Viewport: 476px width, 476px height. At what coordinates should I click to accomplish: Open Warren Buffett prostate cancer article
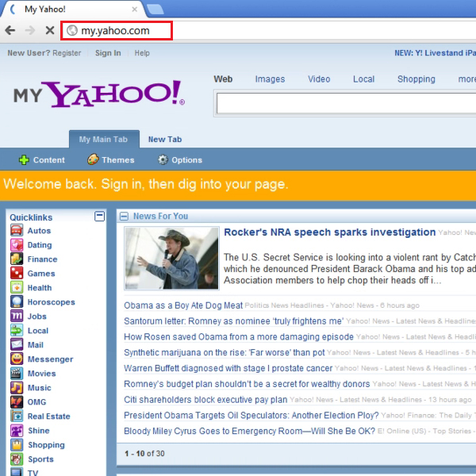tap(228, 368)
